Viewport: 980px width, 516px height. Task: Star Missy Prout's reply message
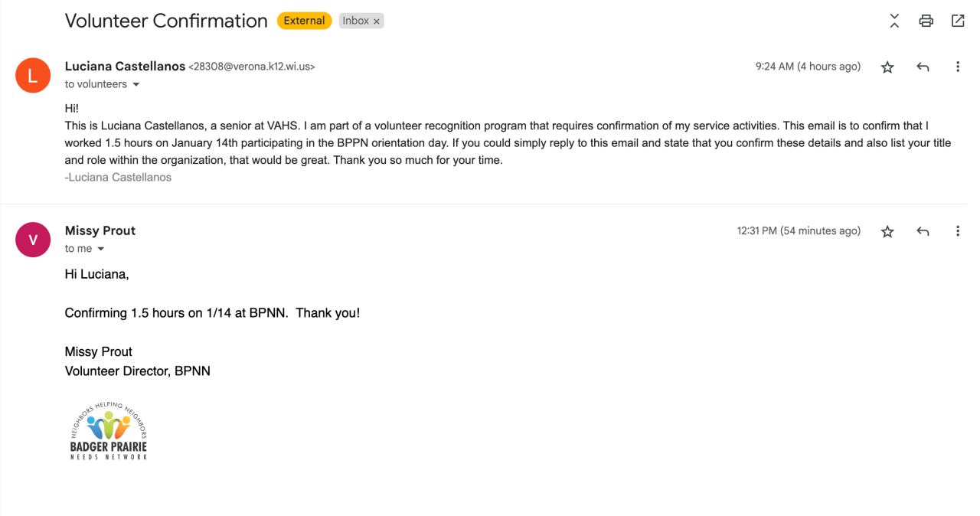pyautogui.click(x=887, y=231)
